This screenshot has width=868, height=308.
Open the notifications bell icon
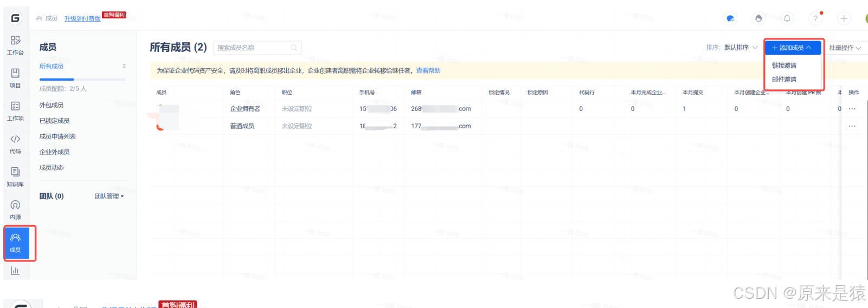point(787,18)
